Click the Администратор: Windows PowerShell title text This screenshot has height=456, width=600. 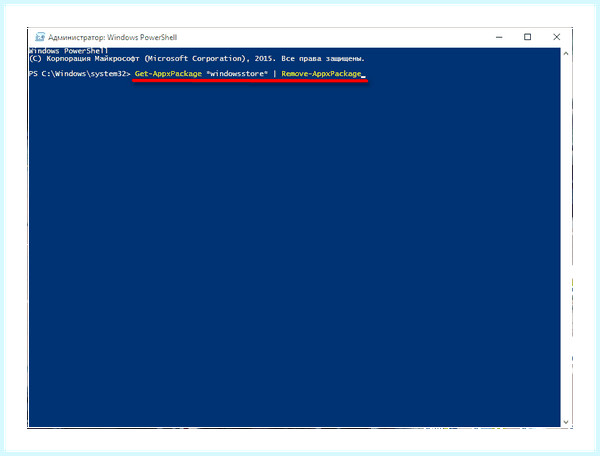coord(112,37)
